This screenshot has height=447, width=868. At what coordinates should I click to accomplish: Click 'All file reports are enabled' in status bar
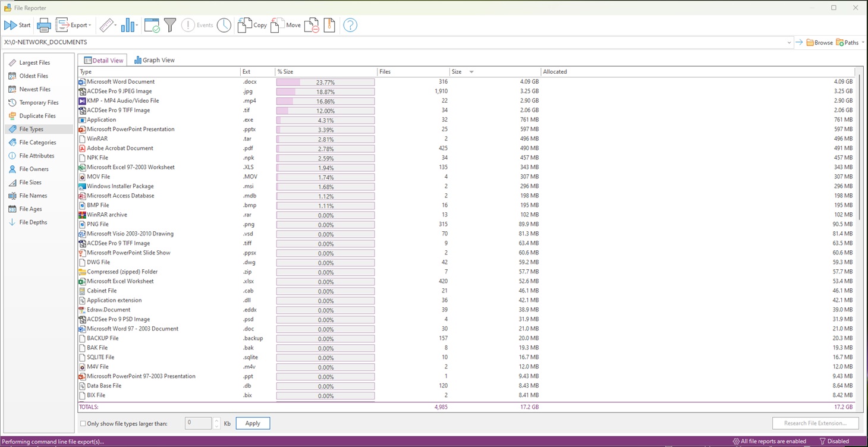(769, 441)
